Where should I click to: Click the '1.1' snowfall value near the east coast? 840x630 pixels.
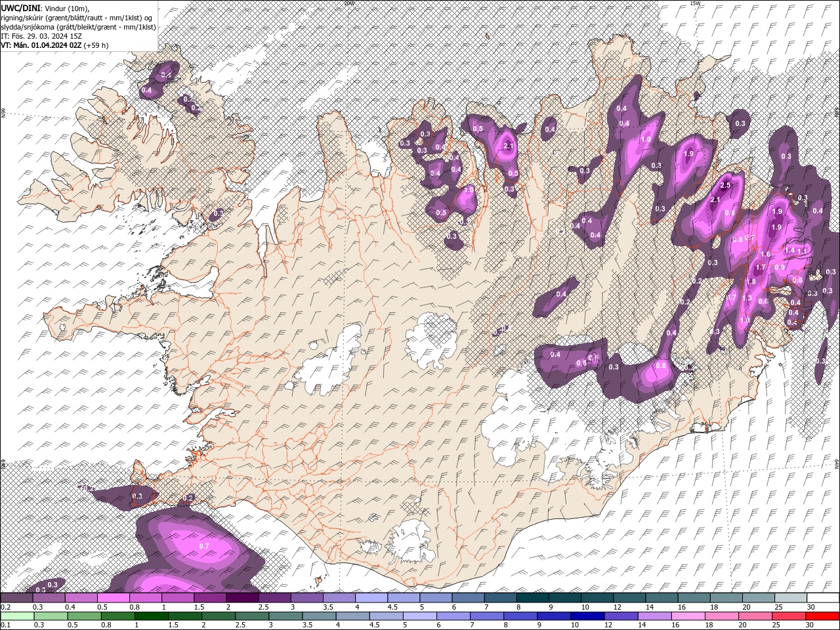[801, 251]
